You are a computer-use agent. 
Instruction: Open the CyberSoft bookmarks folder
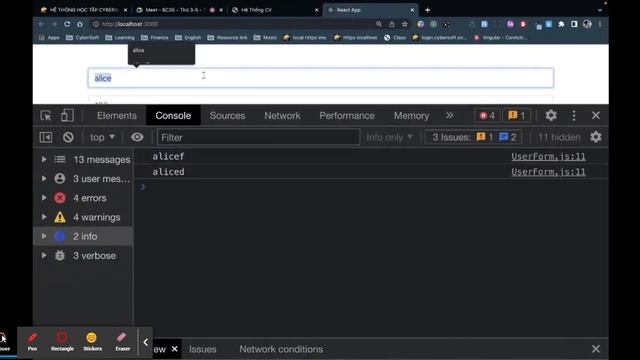pos(82,38)
